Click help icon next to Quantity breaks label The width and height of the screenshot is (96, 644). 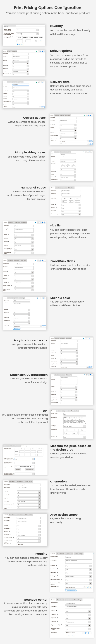click(x=13, y=37)
